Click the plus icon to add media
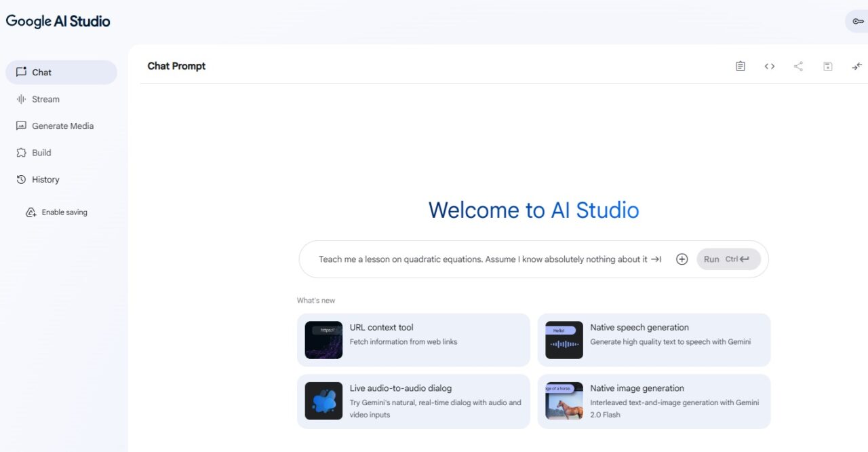The image size is (868, 452). (x=682, y=259)
